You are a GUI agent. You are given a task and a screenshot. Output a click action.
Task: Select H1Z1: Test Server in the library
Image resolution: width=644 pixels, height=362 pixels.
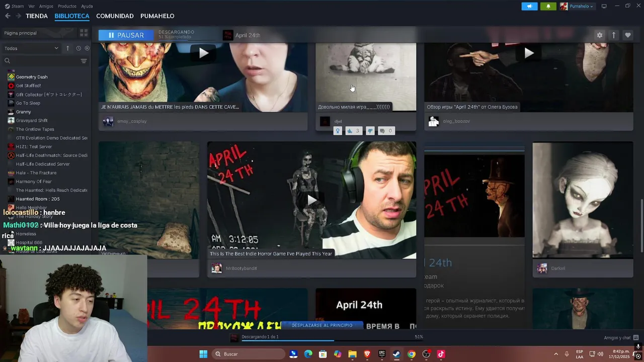pos(34,147)
